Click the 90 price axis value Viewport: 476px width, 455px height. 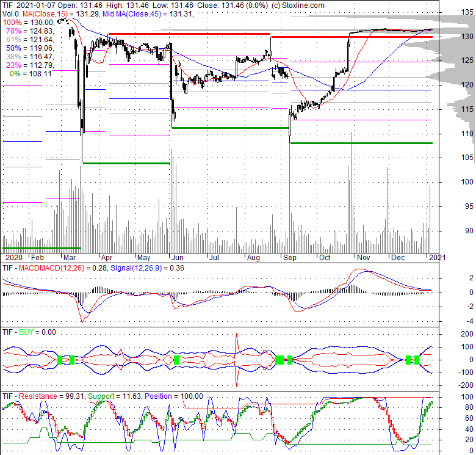[469, 230]
